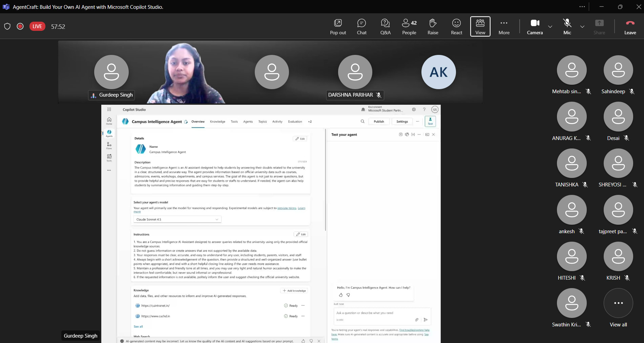Screen dimensions: 644x343
Task: Dismiss the AI-generated content notice
Action: click(319, 341)
